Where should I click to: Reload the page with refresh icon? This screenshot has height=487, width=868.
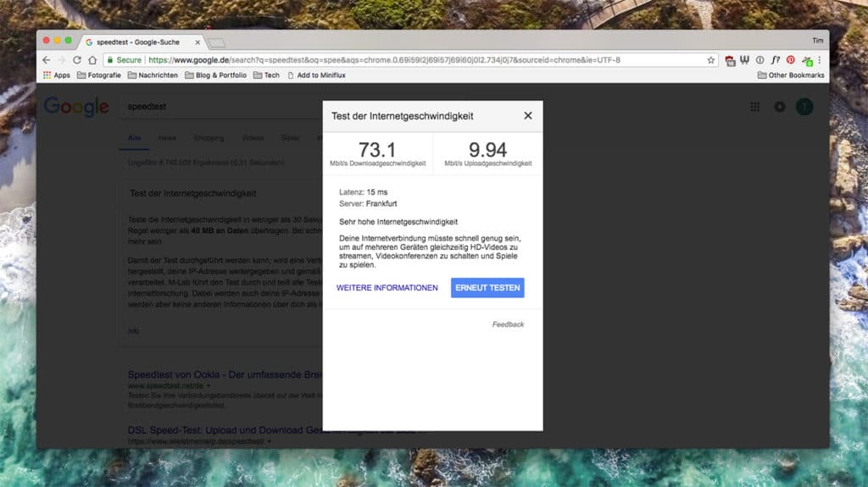[77, 60]
